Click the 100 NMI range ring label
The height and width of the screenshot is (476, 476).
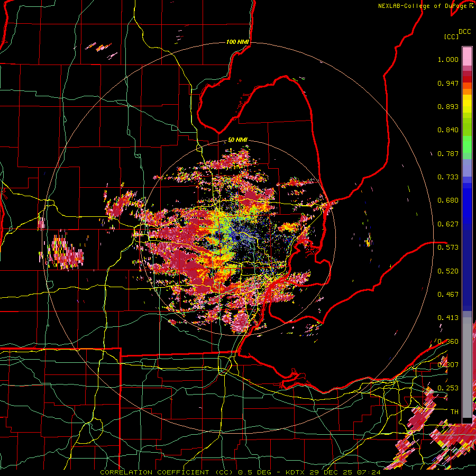point(237,42)
